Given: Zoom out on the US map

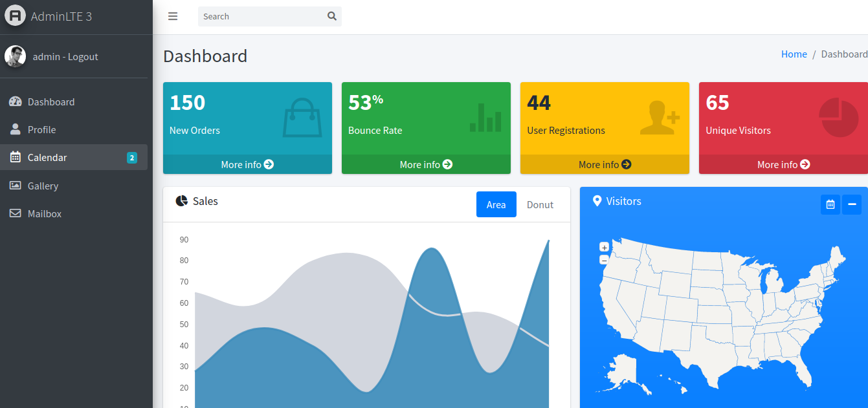Looking at the screenshot, I should tap(604, 260).
